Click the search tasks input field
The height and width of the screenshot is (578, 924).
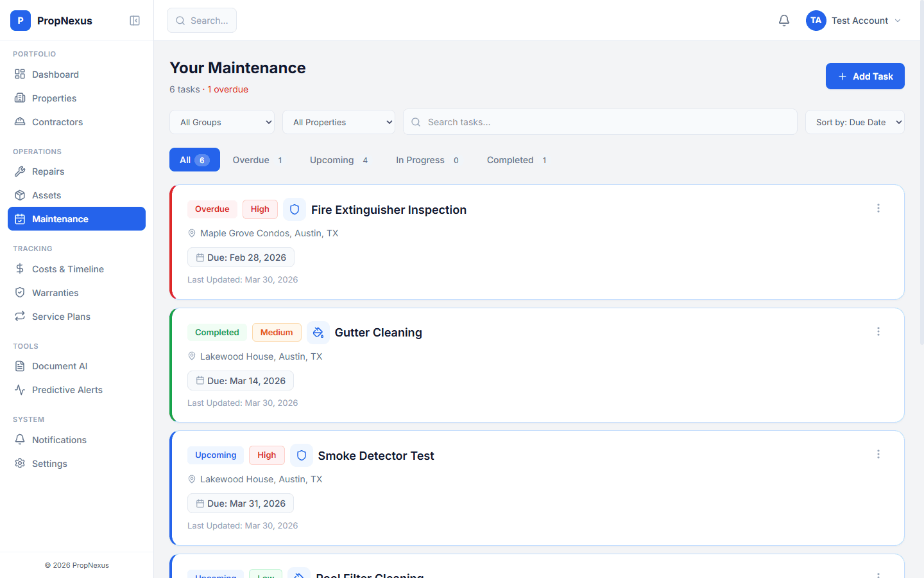pyautogui.click(x=600, y=121)
